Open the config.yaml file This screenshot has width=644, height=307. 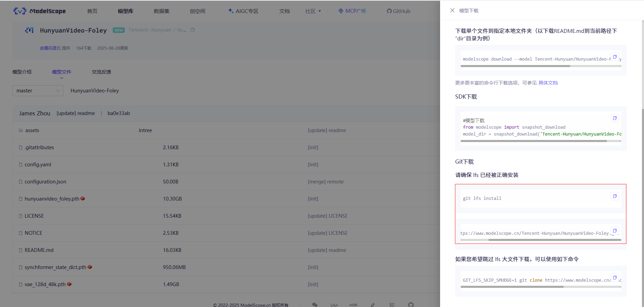38,165
